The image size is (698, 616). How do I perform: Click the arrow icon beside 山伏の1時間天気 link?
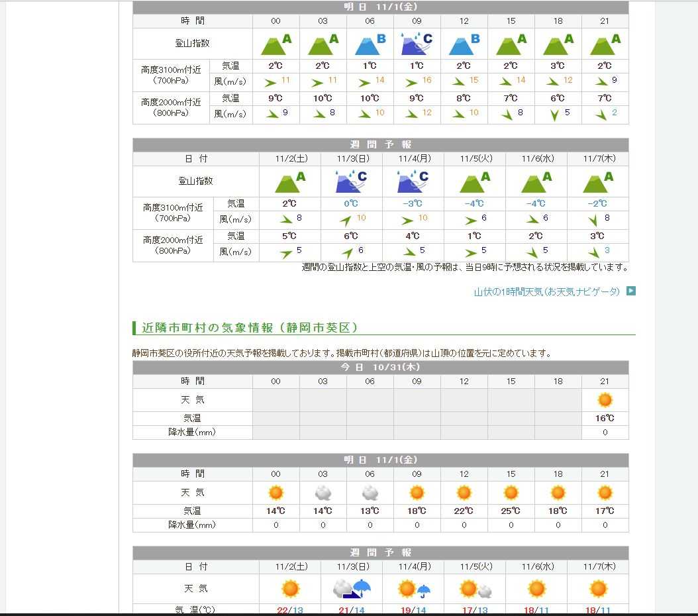click(630, 291)
